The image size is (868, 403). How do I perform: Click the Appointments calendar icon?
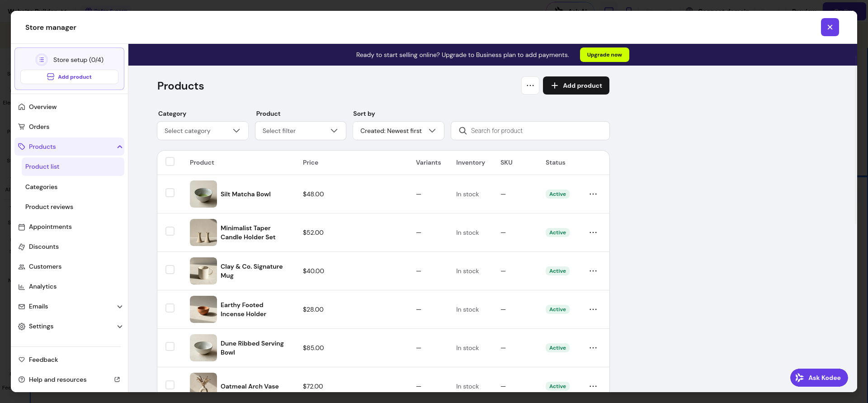pos(22,227)
